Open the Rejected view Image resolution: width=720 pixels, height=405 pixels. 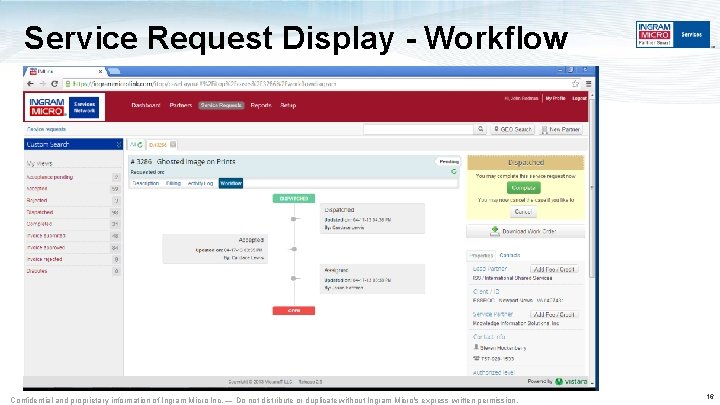[x=37, y=201]
